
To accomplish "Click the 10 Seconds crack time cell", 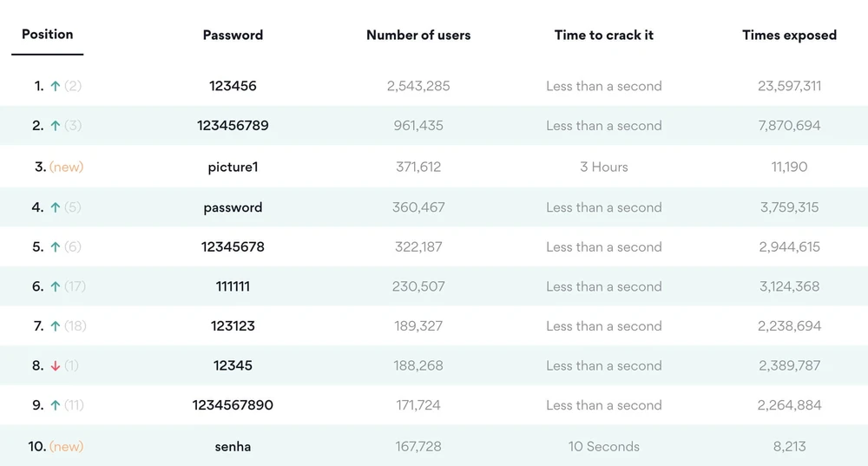I will point(604,446).
